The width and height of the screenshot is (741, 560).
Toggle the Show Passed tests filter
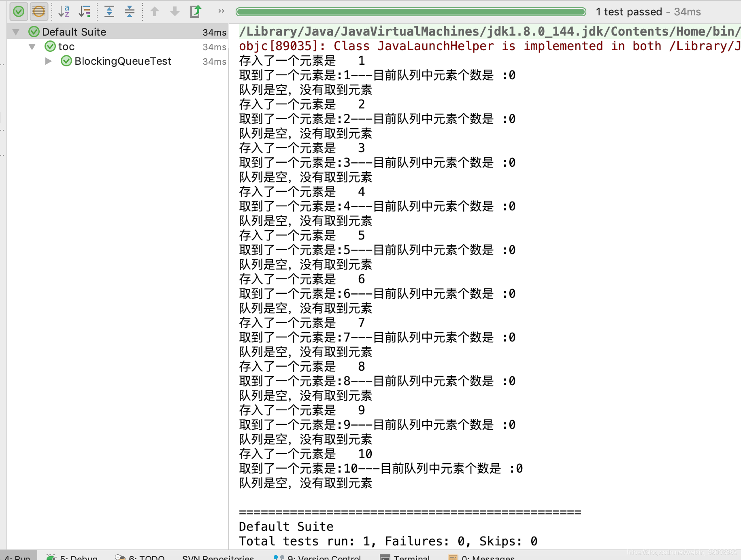coord(19,11)
